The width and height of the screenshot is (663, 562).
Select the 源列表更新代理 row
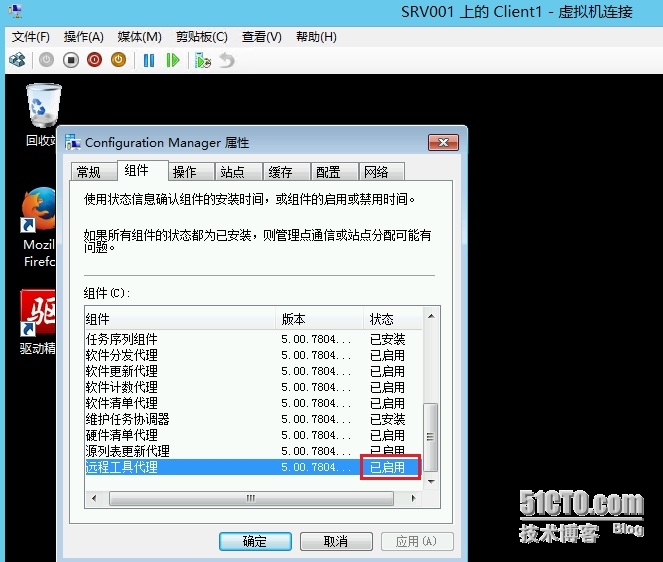coord(254,451)
